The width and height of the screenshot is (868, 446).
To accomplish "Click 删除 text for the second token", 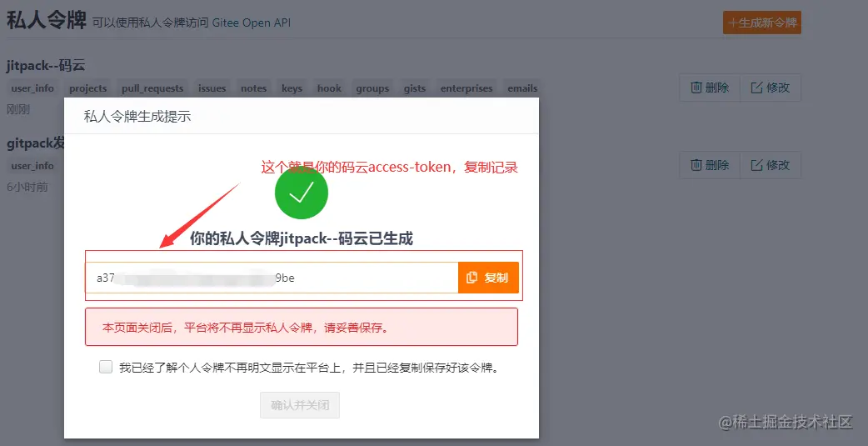I will coord(717,165).
